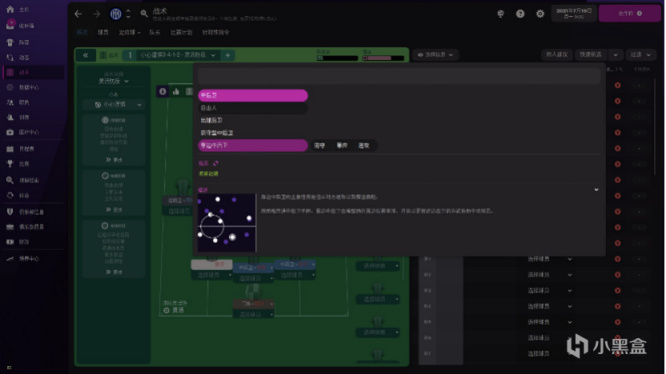The height and width of the screenshot is (374, 666).
Task: Open the 过滤 filter dropdown
Action: pyautogui.click(x=641, y=55)
